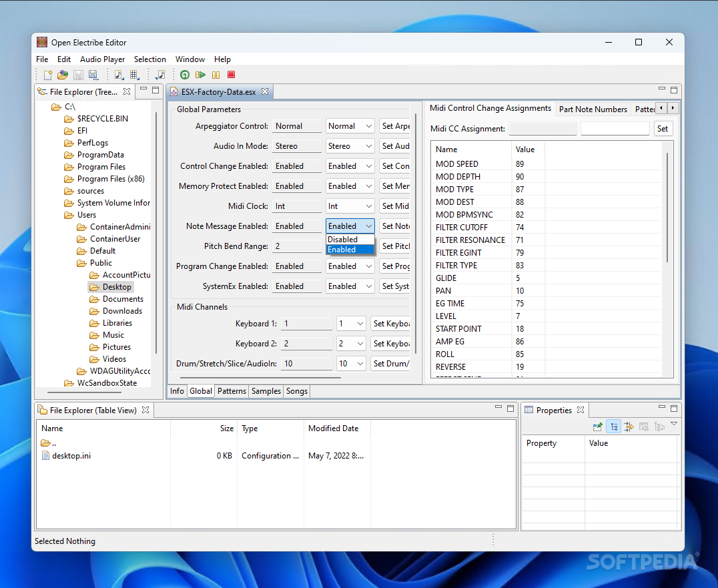Switch to the Samples tab

pos(266,391)
